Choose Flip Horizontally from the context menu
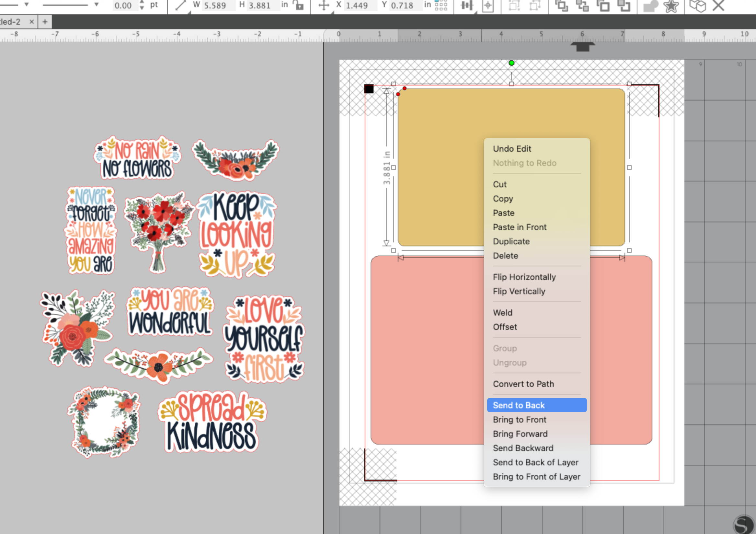The image size is (756, 534). tap(524, 277)
